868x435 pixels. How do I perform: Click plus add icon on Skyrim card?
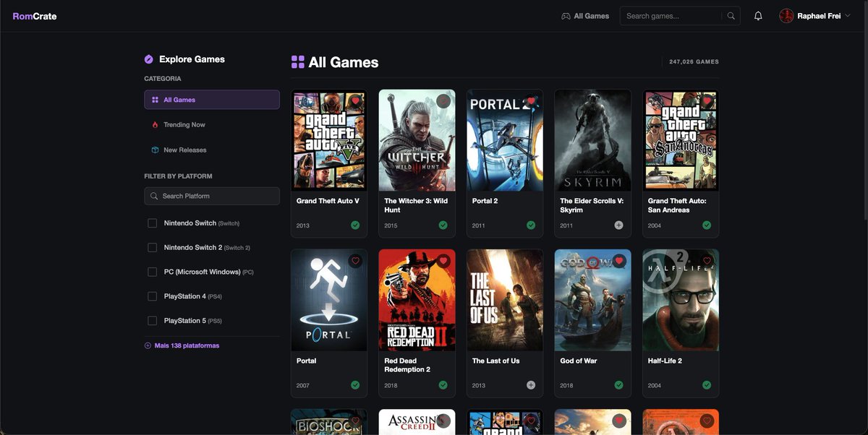(x=618, y=225)
